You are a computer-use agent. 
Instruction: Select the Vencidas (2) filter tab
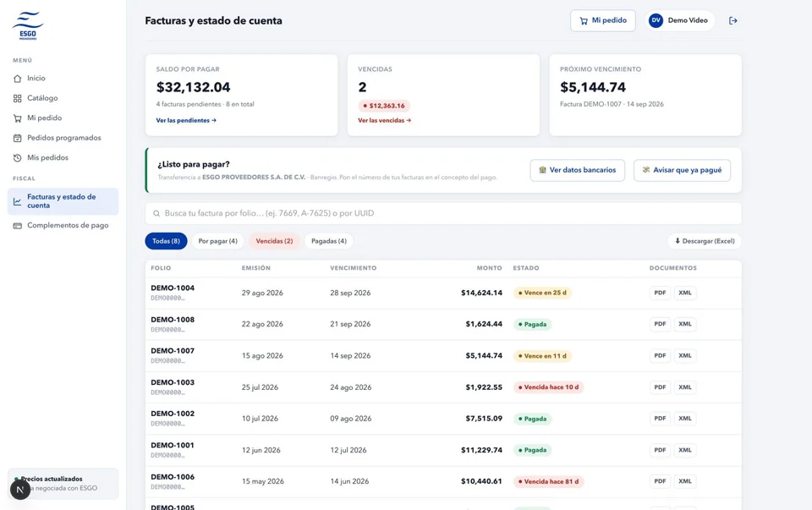click(x=274, y=241)
